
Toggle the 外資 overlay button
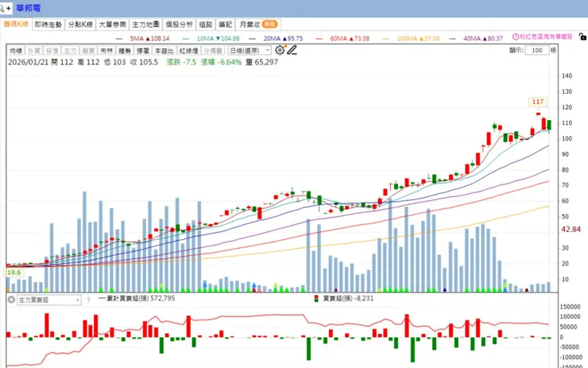tap(33, 51)
